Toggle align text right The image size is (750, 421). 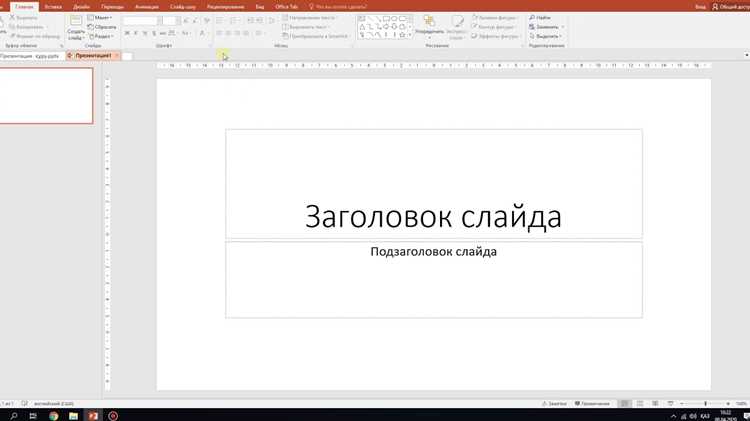coord(237,33)
